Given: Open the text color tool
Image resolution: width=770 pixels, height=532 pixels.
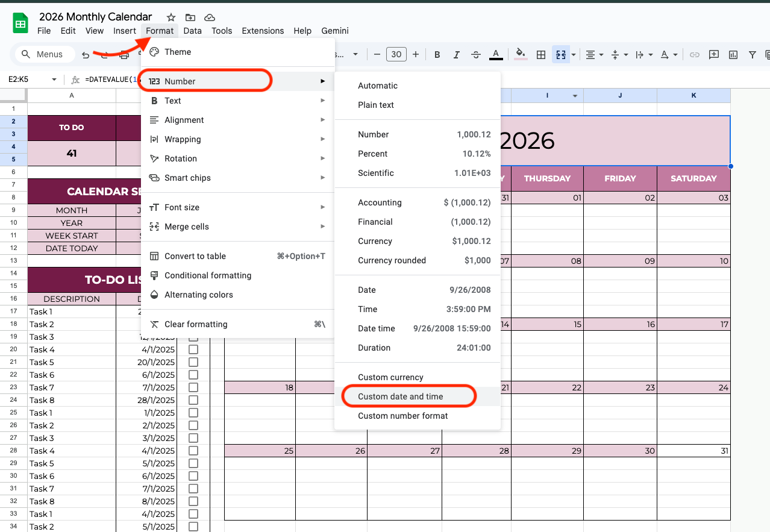Looking at the screenshot, I should [x=495, y=54].
